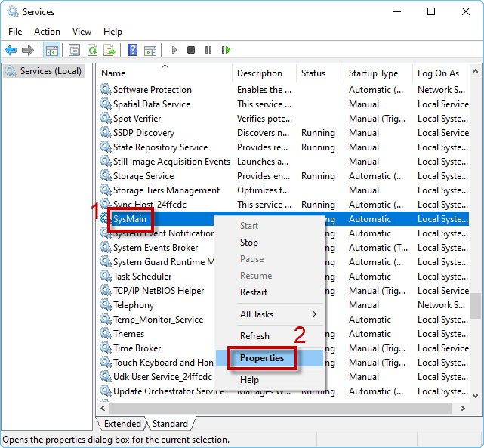Viewport: 484px width, 448px height.
Task: Click gear icon of Storage Service
Action: pos(106,175)
